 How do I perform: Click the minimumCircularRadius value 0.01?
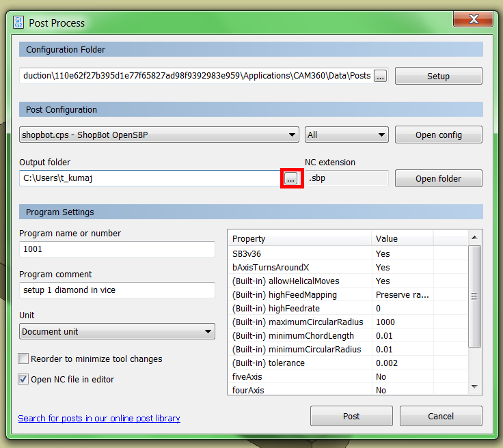pos(384,349)
